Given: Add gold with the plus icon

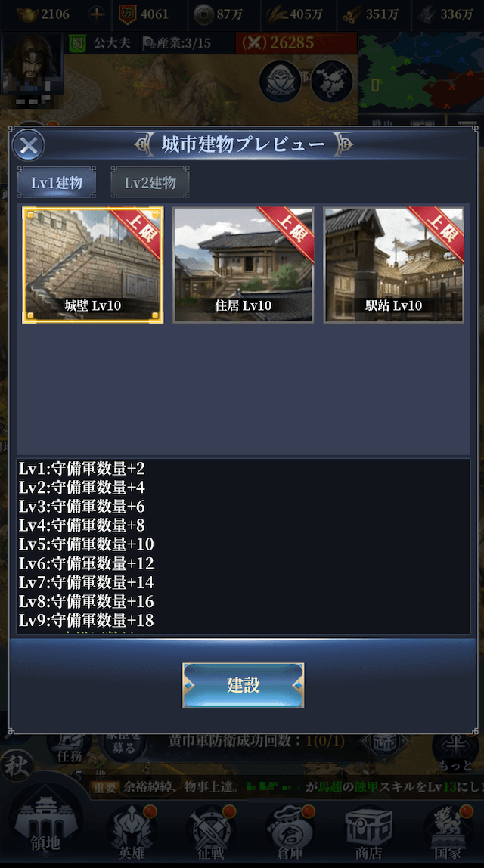Looking at the screenshot, I should (x=96, y=14).
